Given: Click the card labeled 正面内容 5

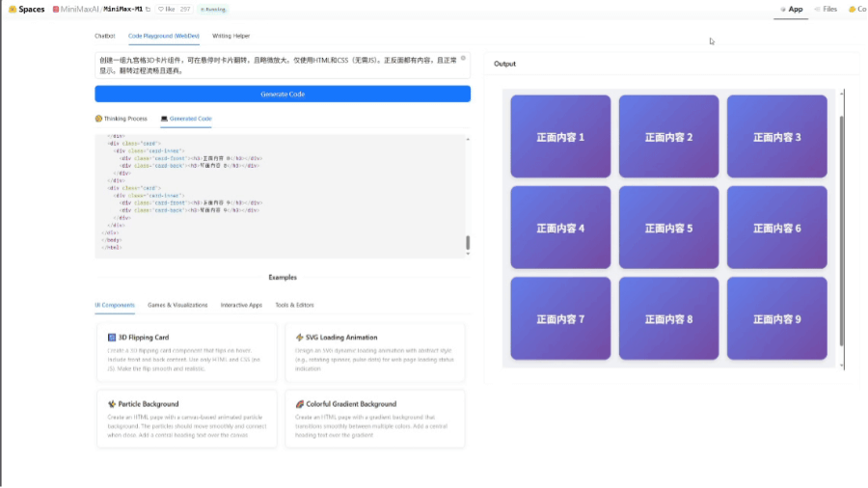Looking at the screenshot, I should pos(668,228).
